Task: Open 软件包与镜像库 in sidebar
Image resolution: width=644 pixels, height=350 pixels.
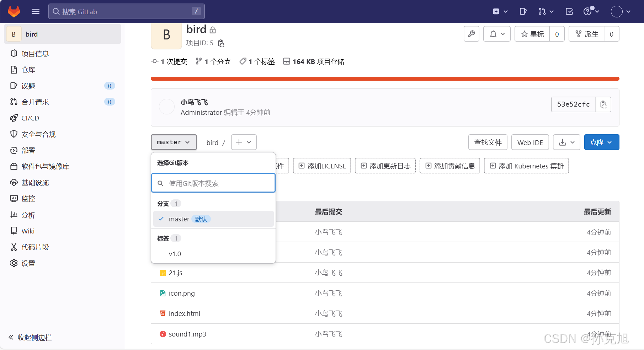Action: (45, 166)
